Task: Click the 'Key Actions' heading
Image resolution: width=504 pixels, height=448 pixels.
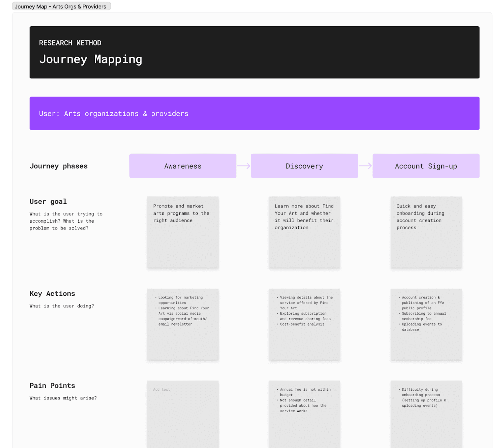Action: [x=52, y=294]
